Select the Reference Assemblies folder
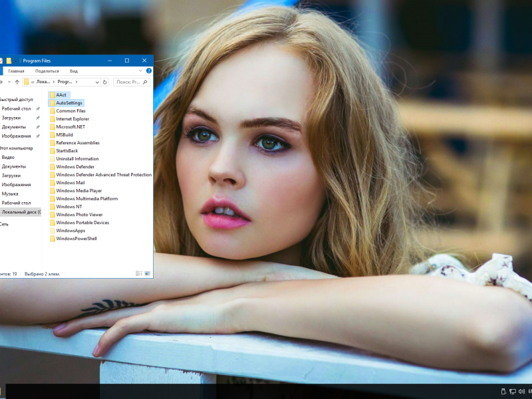Screen dimensions: 532x399 coord(78,143)
